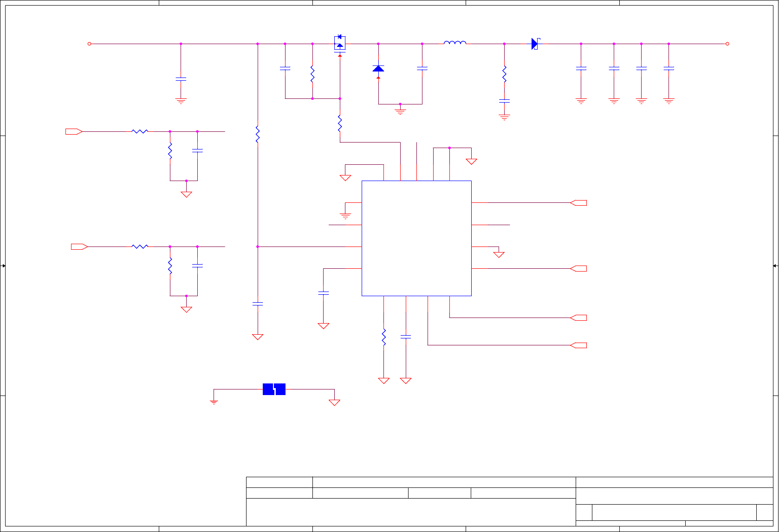Viewport: 779px width, 532px height.
Task: Click the upper left input port symbol
Action: coord(74,131)
